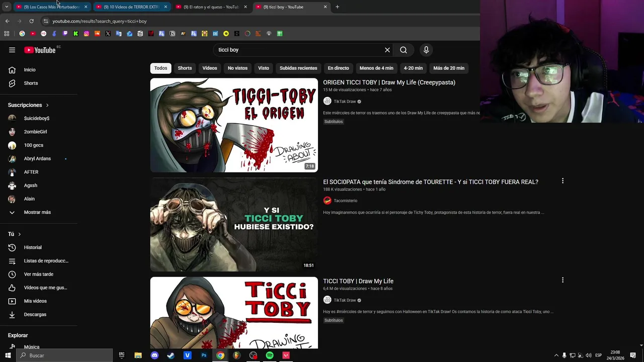Open a new browser tab with plus button
This screenshot has width=644, height=362.
point(337,7)
